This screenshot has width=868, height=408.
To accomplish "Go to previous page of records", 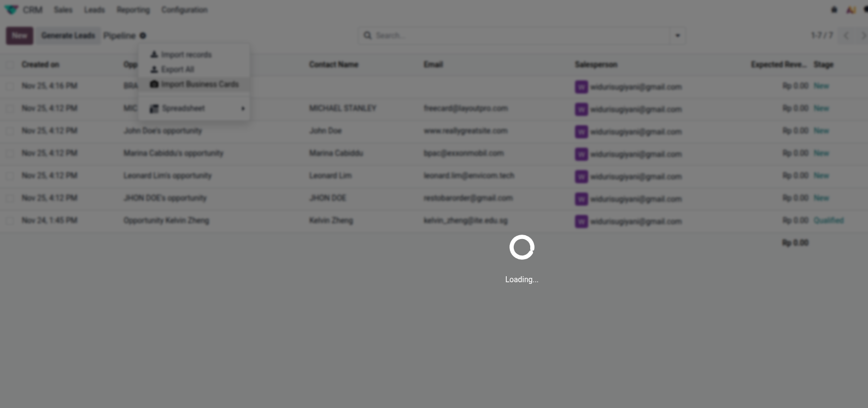I will 846,36.
